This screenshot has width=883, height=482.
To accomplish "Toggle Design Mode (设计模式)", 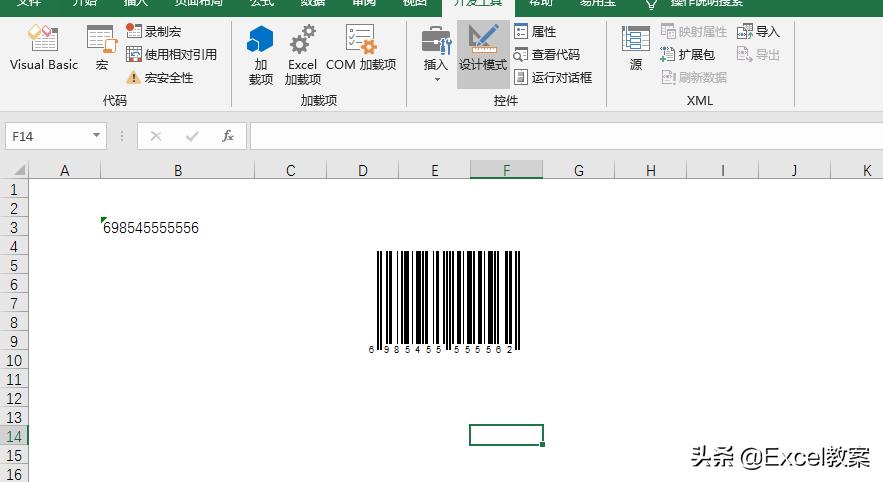I will [x=483, y=54].
